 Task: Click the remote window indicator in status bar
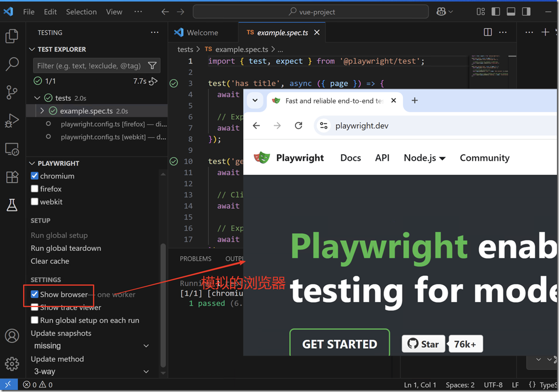[9, 384]
